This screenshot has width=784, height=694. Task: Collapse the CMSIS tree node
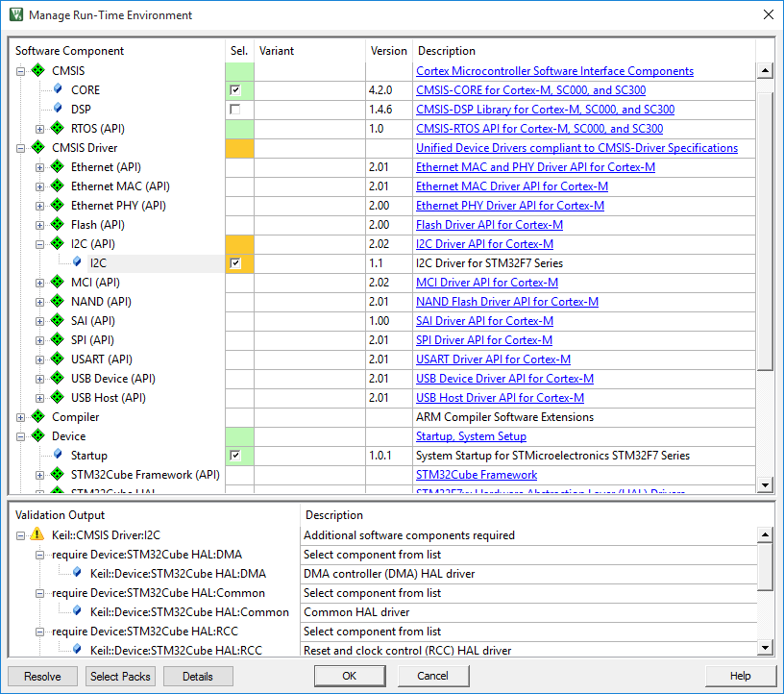click(x=20, y=71)
